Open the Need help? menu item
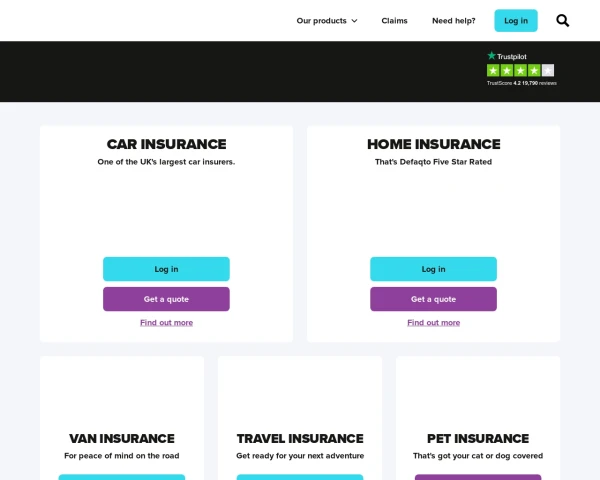Image resolution: width=600 pixels, height=480 pixels. 454,21
